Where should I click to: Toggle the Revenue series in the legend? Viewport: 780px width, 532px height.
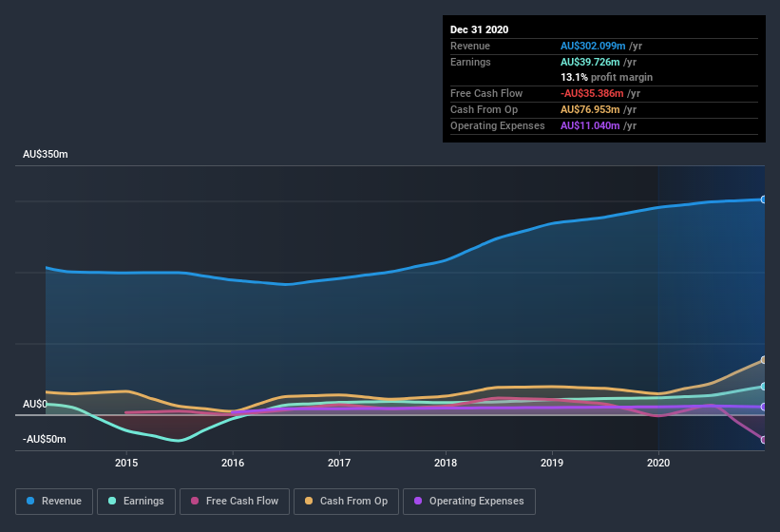(x=53, y=501)
